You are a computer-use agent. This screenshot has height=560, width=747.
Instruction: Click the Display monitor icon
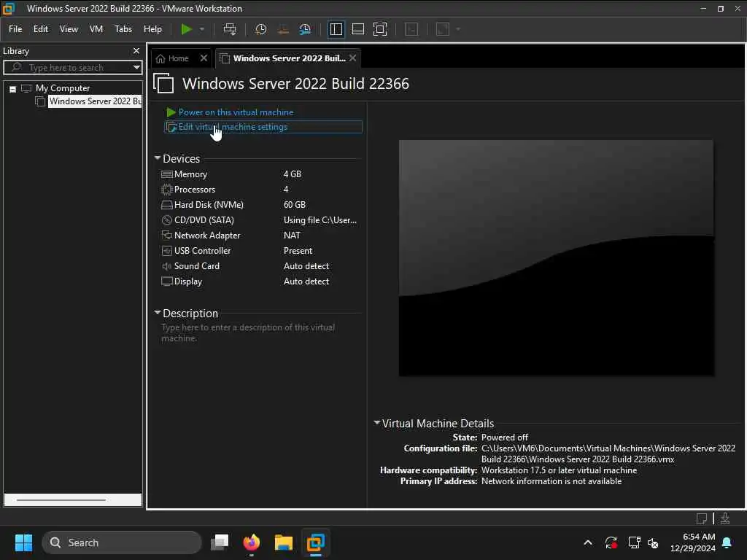point(167,281)
